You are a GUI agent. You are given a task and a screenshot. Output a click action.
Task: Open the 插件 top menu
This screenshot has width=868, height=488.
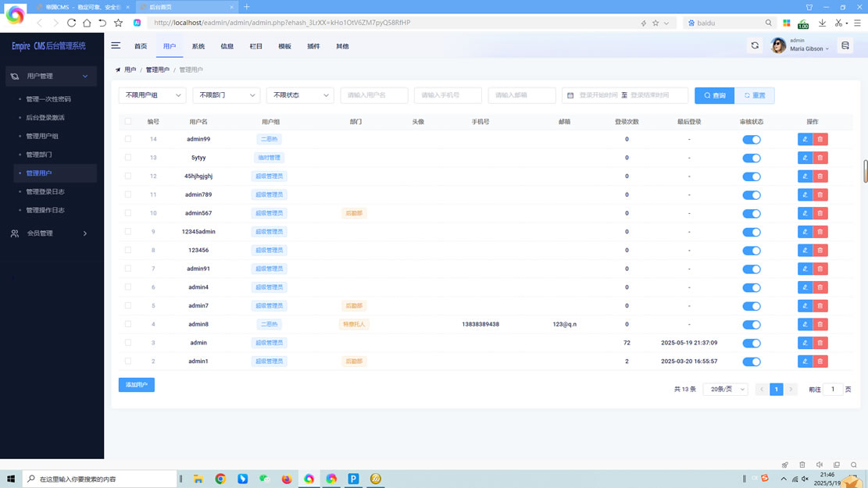click(x=313, y=46)
